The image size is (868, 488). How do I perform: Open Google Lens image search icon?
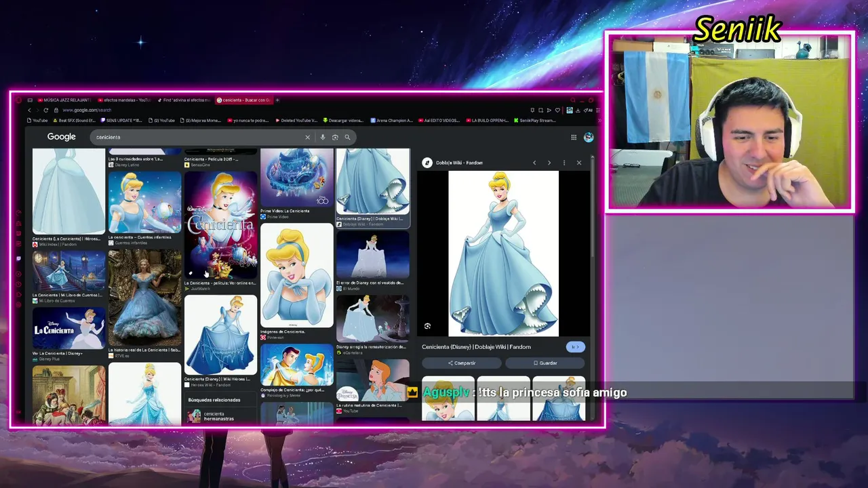click(x=335, y=137)
